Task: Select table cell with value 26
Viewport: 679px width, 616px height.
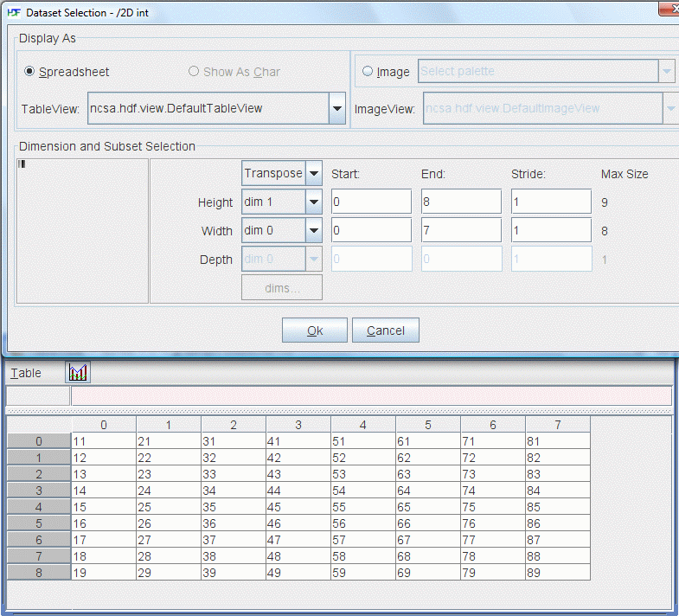Action: [169, 523]
